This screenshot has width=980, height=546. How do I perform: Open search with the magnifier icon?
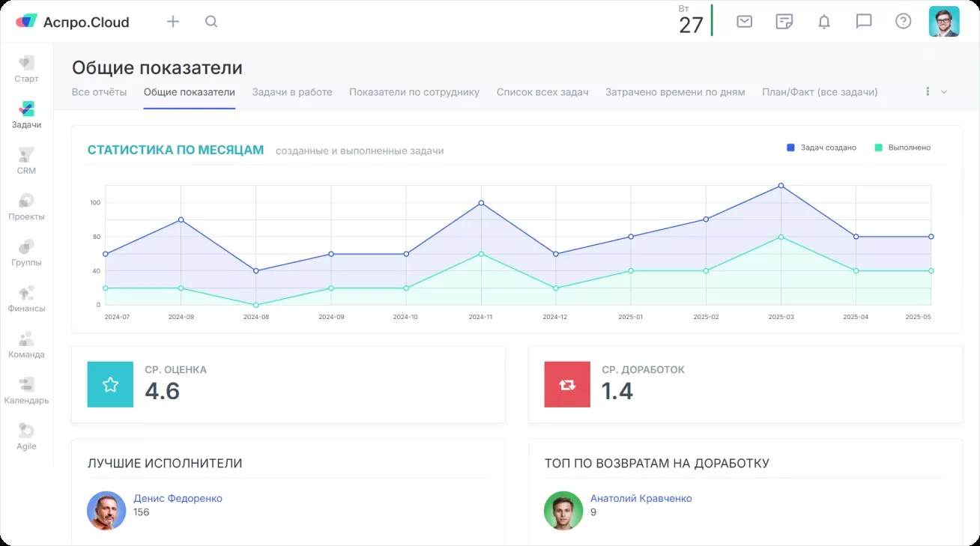coord(211,22)
